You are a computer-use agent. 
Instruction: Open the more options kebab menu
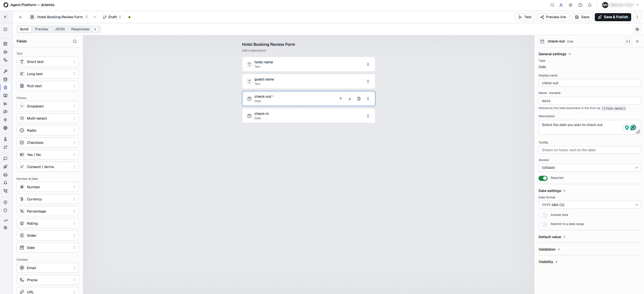point(637,17)
